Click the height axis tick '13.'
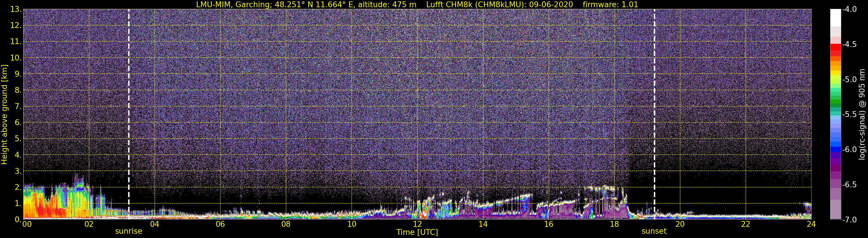Viewport: 868px width, 238px height. [16, 10]
